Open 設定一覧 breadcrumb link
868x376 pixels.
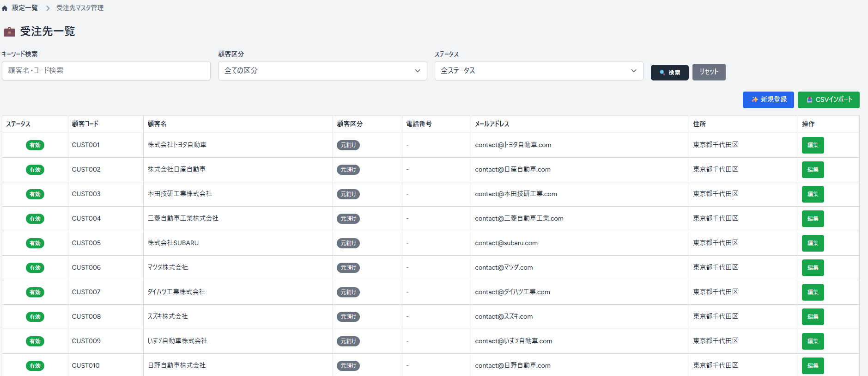tap(25, 8)
